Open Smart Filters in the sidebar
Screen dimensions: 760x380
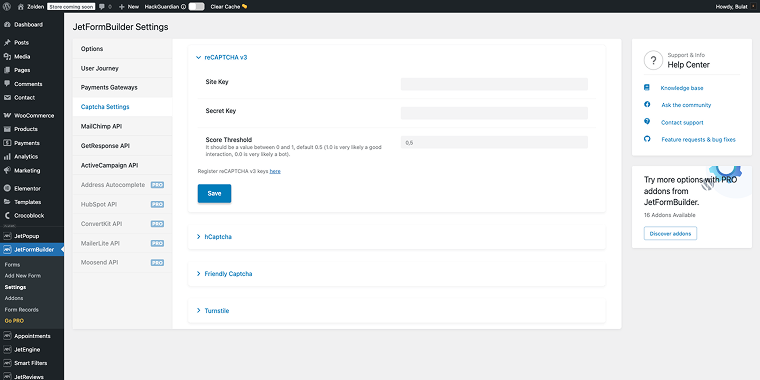pos(32,363)
